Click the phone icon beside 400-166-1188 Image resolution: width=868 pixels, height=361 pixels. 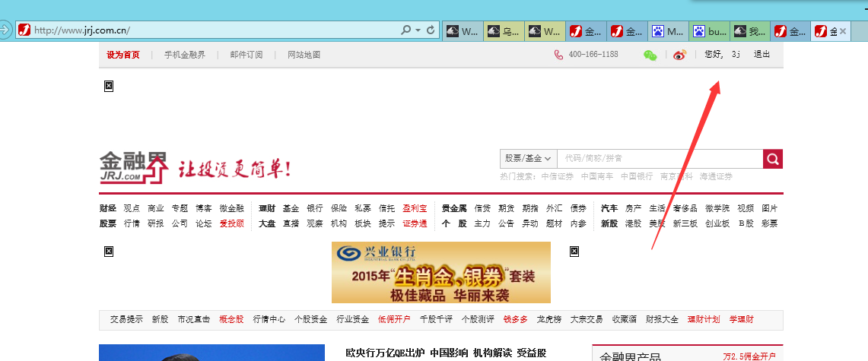pyautogui.click(x=558, y=55)
